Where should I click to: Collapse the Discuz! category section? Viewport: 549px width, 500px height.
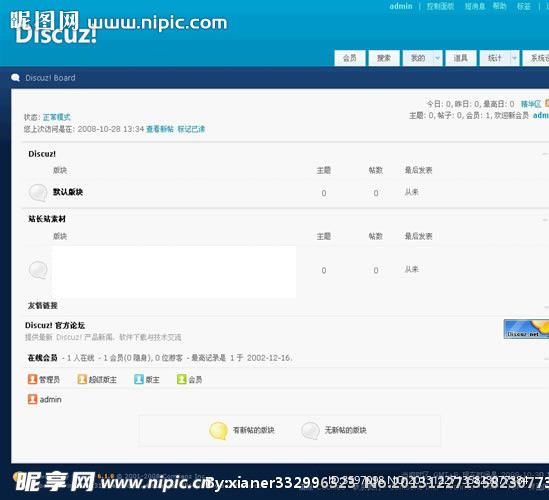point(545,154)
